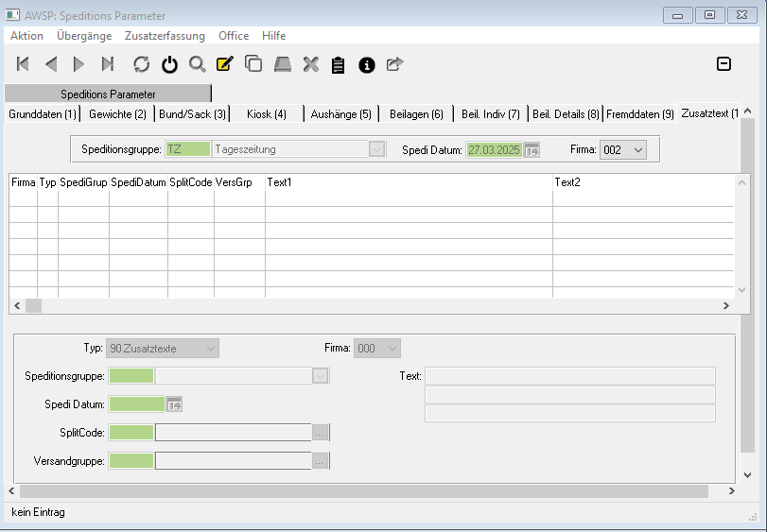
Task: Click the Versandgruppe browse ellipsis button
Action: point(321,461)
